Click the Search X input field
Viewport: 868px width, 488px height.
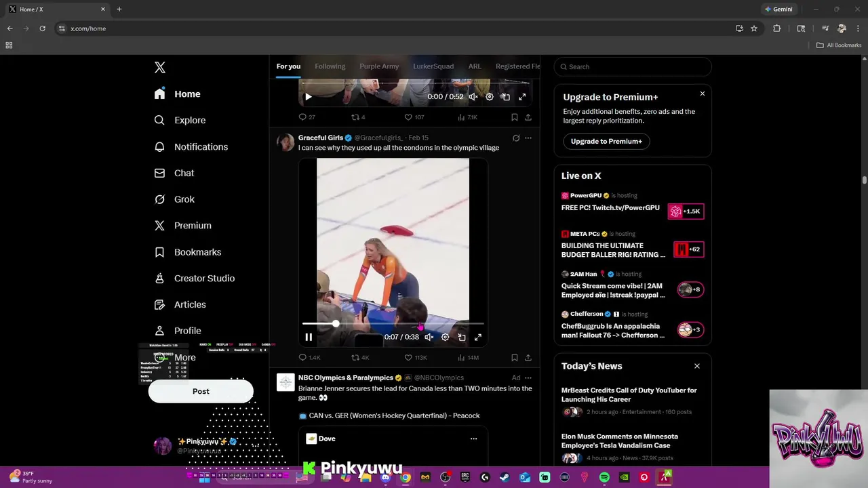pos(633,66)
